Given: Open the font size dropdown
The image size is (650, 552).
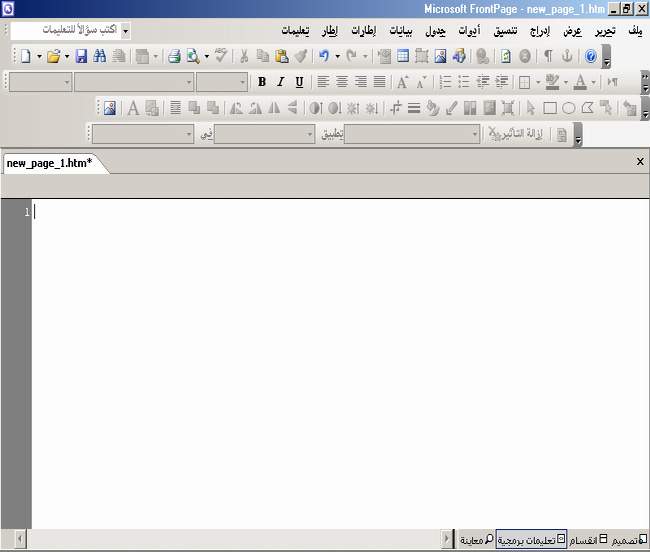Looking at the screenshot, I should 241,82.
